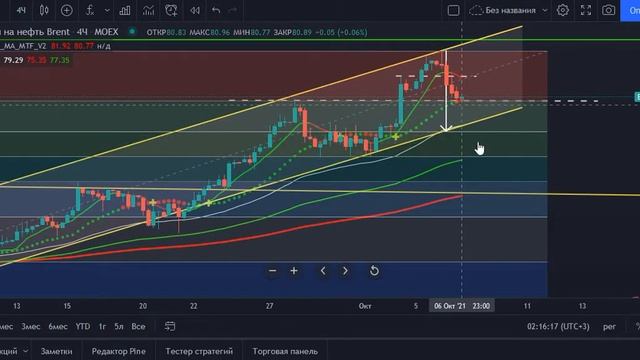Zoom in the chart with plus button

[294, 271]
